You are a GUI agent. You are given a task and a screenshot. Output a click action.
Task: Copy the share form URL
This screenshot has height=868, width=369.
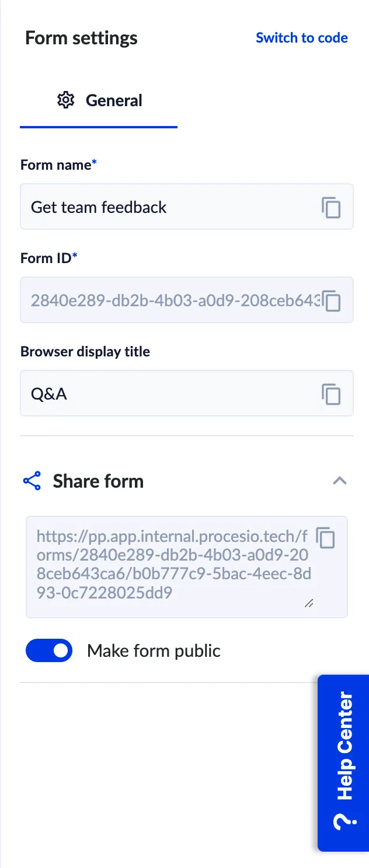click(x=325, y=537)
